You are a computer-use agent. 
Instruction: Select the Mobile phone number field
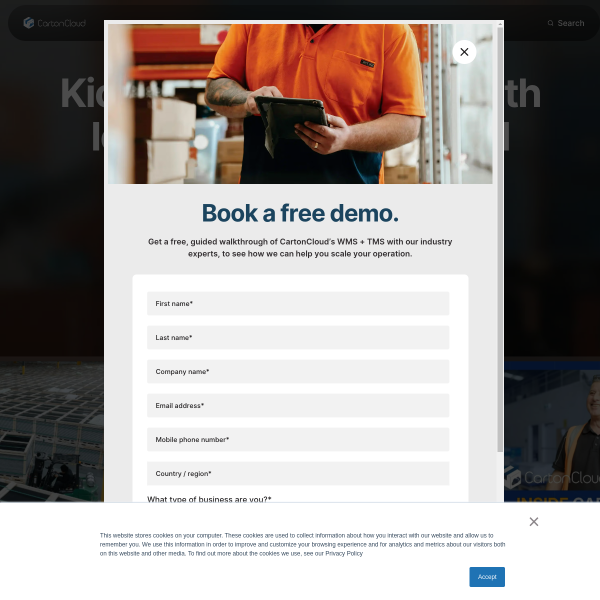click(298, 440)
